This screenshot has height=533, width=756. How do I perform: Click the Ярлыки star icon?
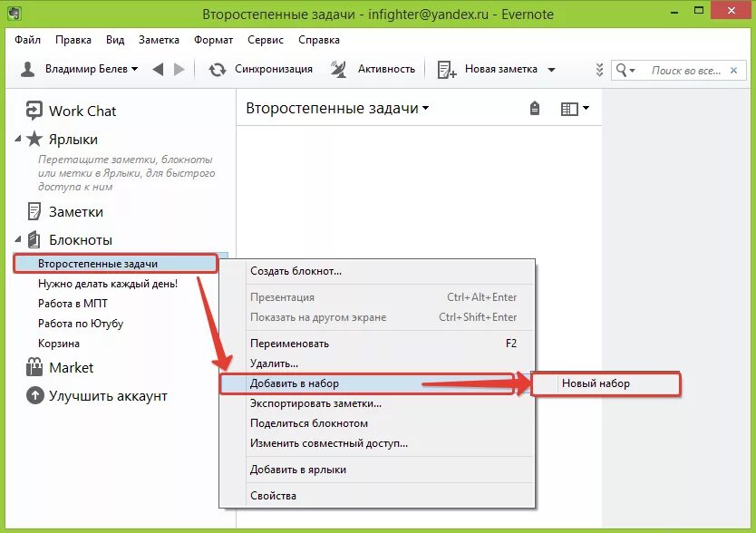(x=34, y=139)
